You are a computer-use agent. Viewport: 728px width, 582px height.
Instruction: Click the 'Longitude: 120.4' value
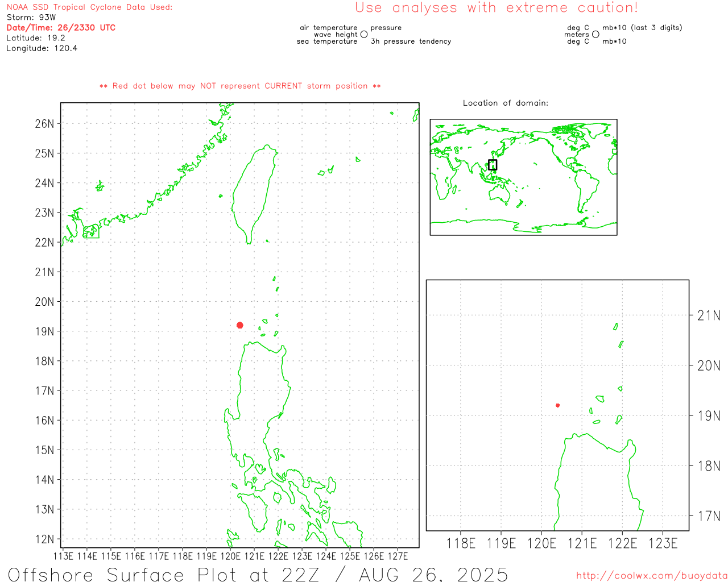coord(42,48)
